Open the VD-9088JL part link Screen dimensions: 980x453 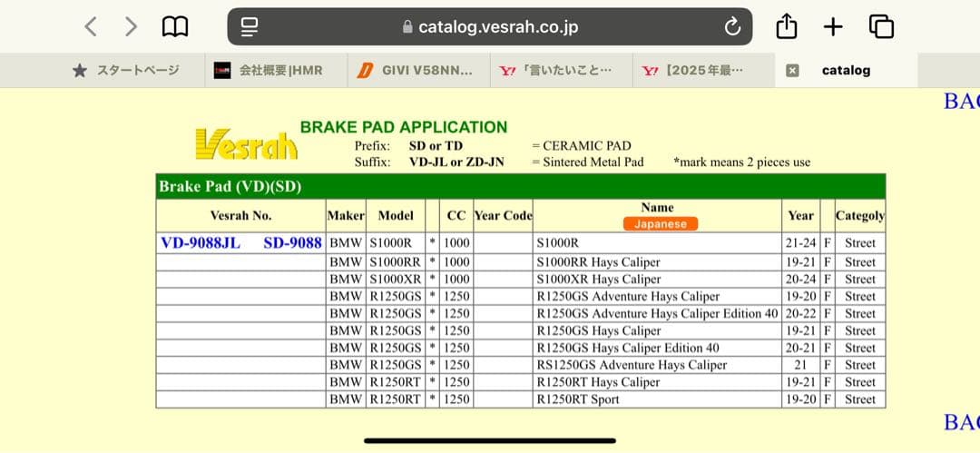click(x=201, y=243)
